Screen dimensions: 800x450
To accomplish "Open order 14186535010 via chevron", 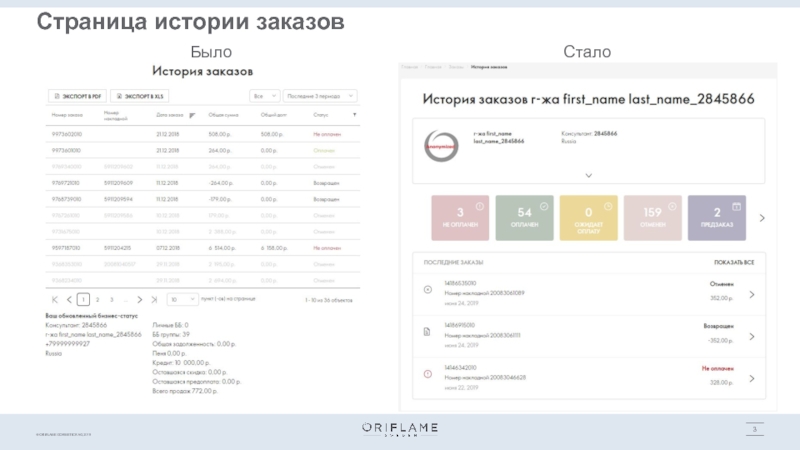I will (x=752, y=294).
